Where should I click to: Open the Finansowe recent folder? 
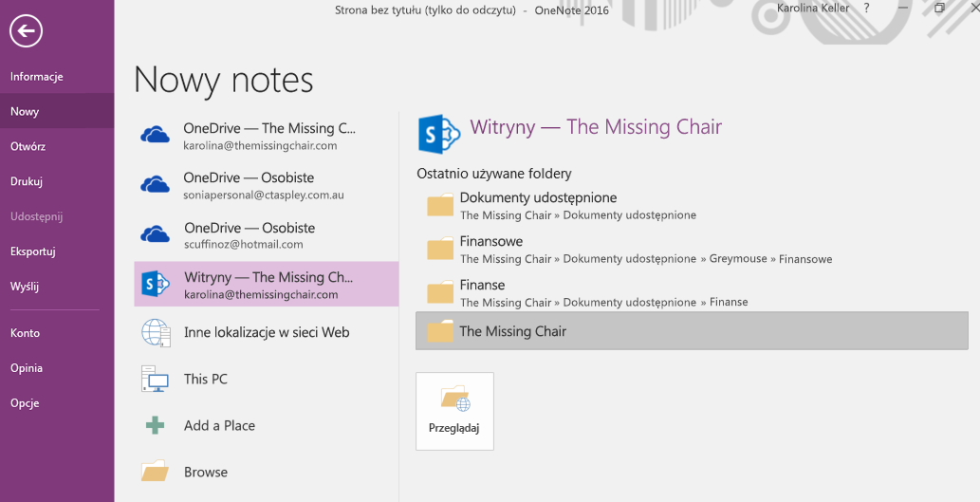(692, 250)
